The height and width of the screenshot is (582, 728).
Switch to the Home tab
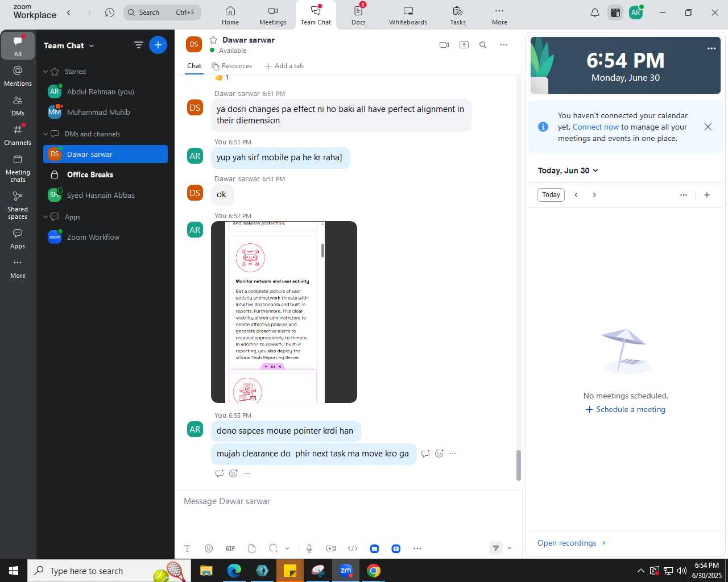point(230,15)
